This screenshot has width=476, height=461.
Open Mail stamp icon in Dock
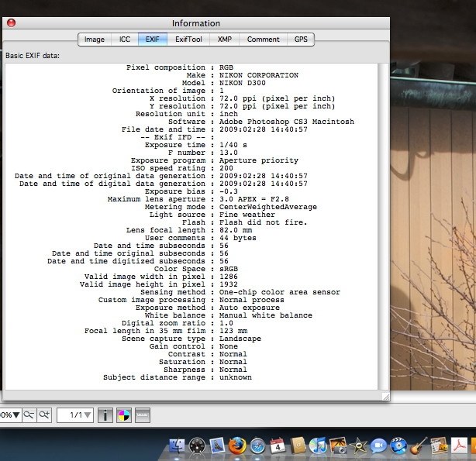coord(217,446)
